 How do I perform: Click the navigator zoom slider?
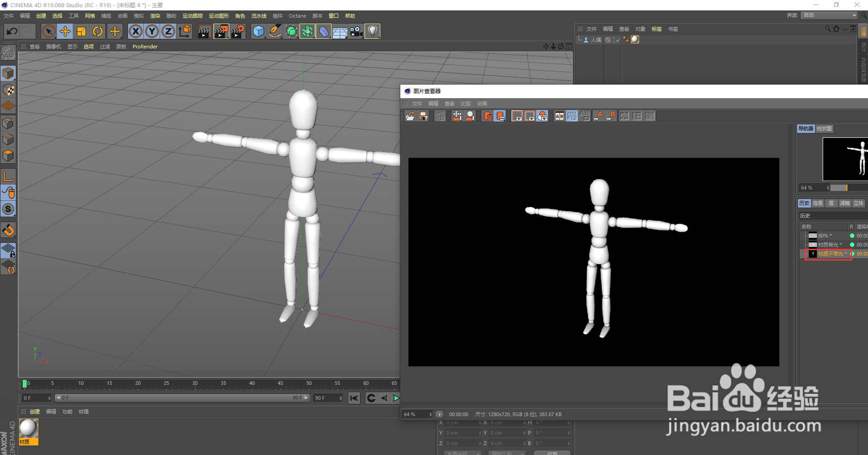click(x=849, y=188)
